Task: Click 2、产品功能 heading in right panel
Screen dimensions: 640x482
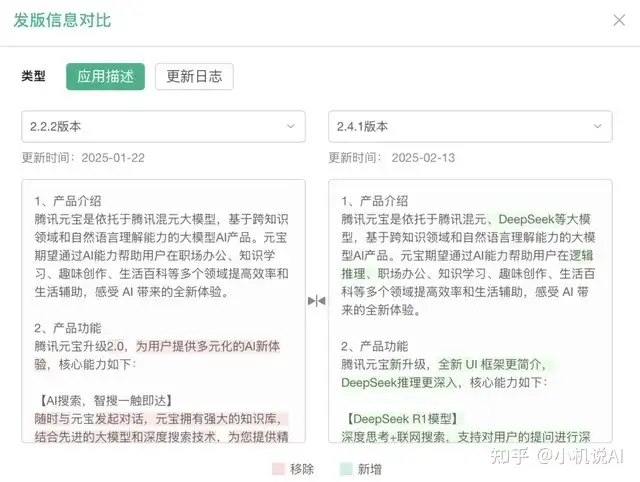Action: pyautogui.click(x=375, y=347)
